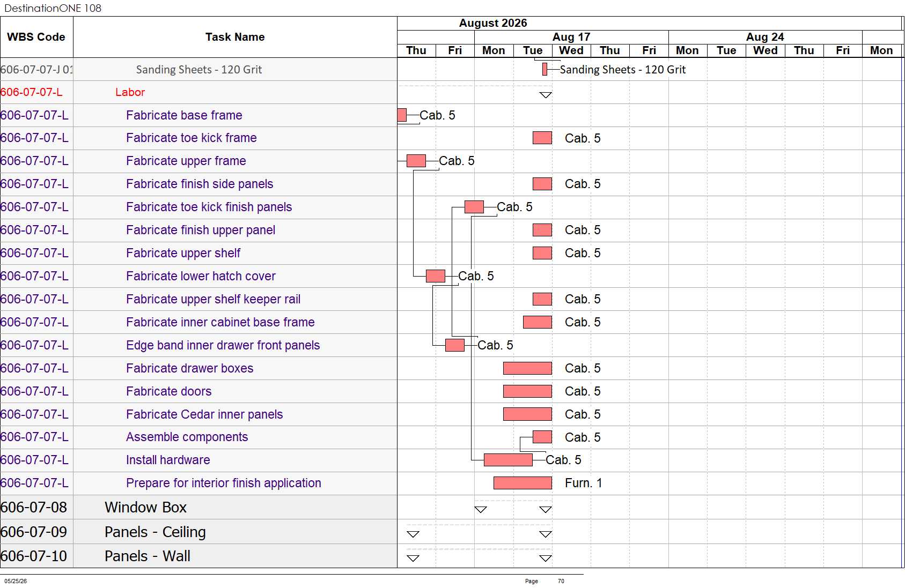Click the Window Box summary start triangle
The image size is (905, 588).
coord(481,509)
